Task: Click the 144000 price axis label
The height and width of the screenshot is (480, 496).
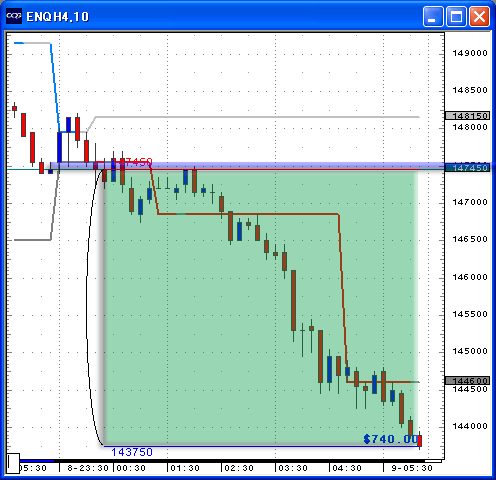Action: [470, 426]
